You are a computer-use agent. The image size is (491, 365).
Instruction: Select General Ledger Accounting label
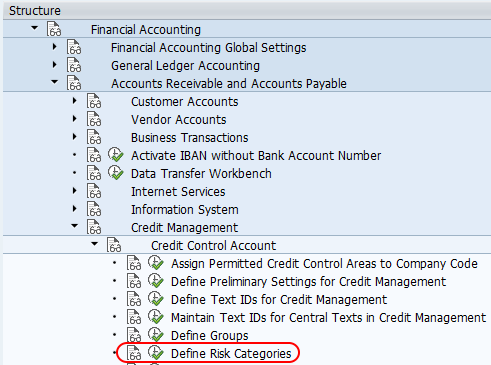click(x=185, y=66)
